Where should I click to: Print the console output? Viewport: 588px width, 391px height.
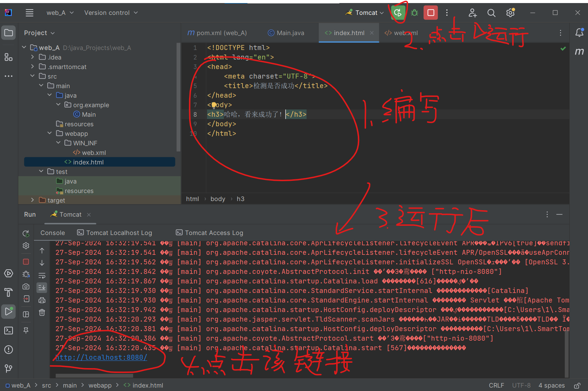coord(42,300)
